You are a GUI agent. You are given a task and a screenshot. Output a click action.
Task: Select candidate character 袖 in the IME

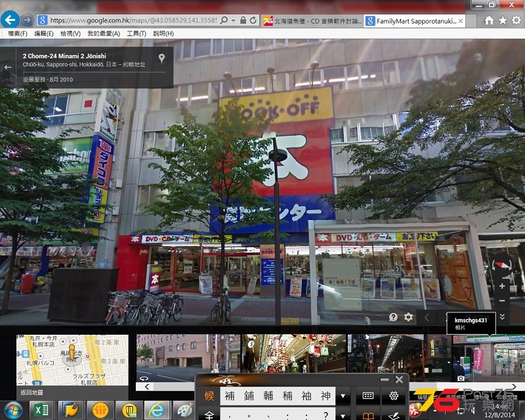[x=306, y=396]
